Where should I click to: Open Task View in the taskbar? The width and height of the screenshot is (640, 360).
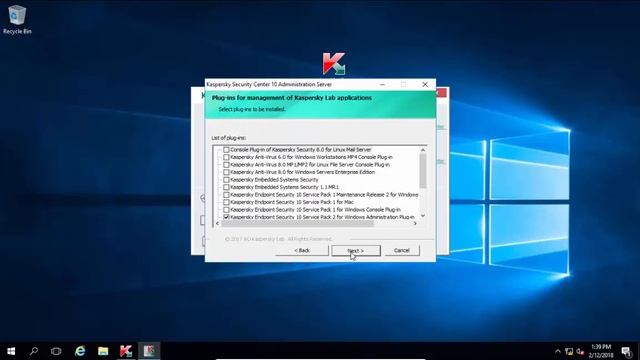(56, 351)
